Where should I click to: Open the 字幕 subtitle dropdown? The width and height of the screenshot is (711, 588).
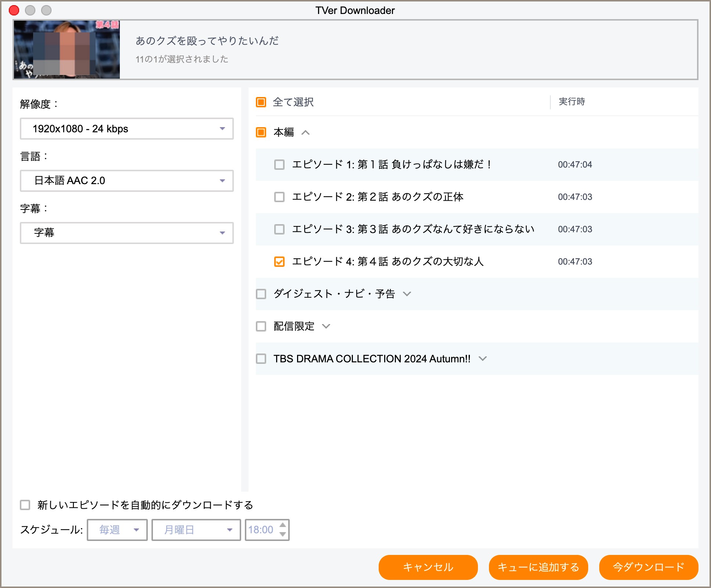coord(127,233)
